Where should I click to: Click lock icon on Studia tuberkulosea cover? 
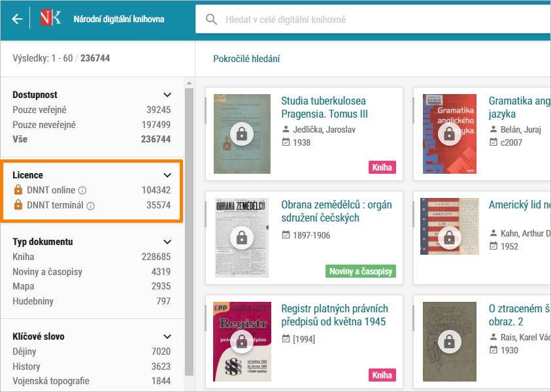point(242,134)
